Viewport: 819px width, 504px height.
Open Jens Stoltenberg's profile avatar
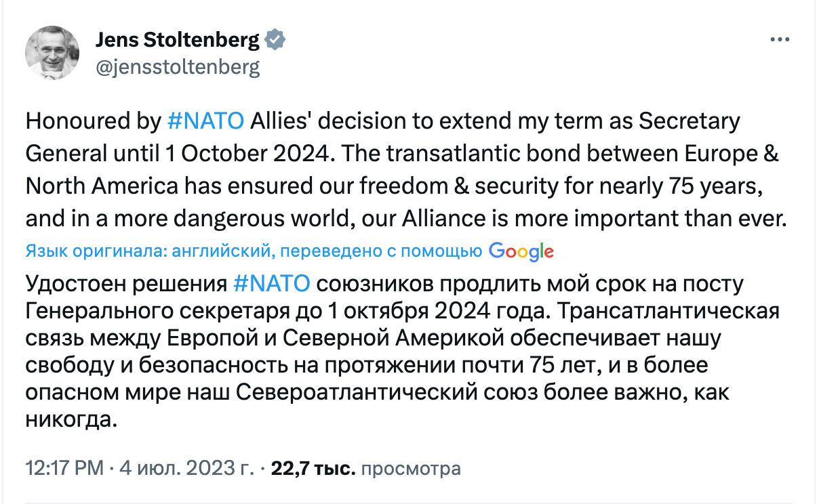pos(52,54)
